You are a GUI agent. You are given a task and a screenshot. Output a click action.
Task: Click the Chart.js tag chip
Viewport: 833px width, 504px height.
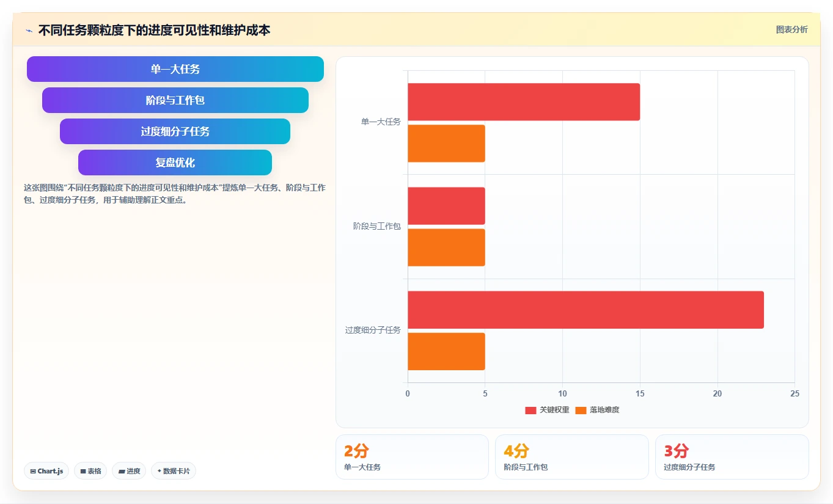[x=46, y=471]
